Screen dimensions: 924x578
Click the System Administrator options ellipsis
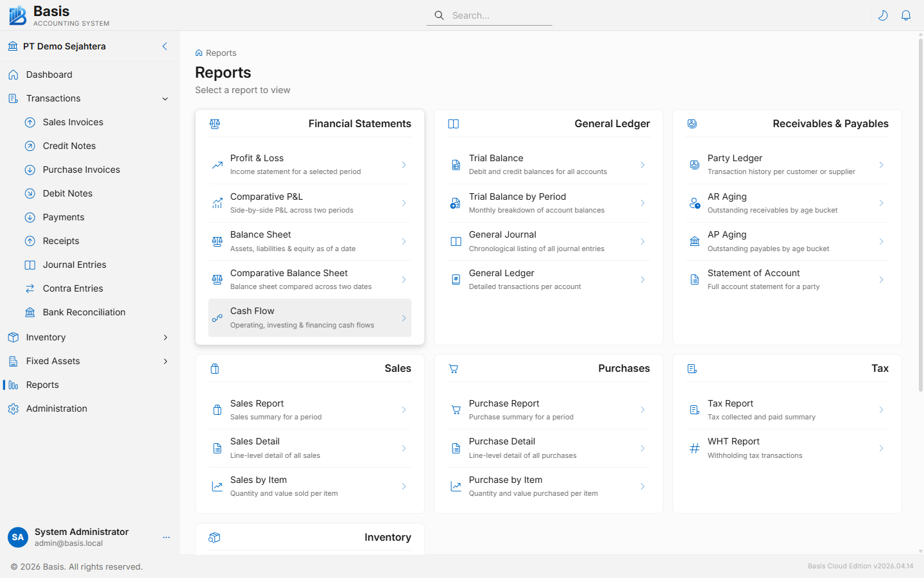(167, 538)
